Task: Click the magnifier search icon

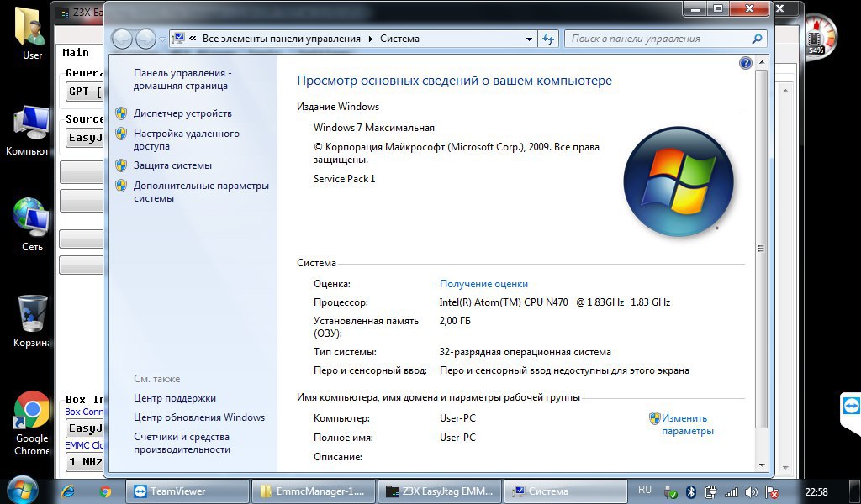Action: point(758,39)
